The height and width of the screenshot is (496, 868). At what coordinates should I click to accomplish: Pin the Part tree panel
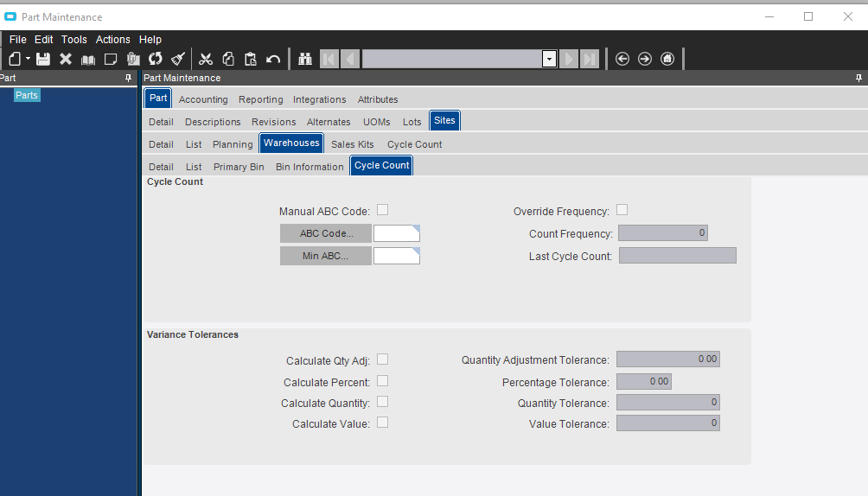click(129, 78)
